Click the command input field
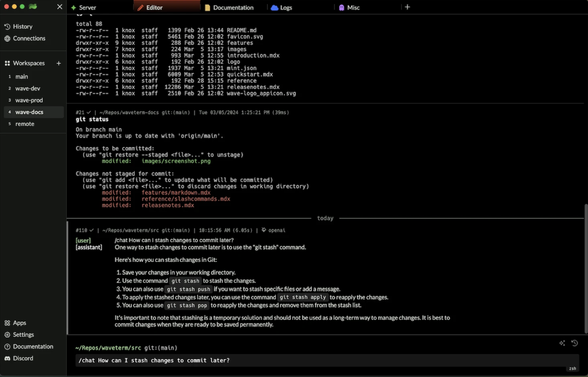Viewport: 588px width, 377px height. pyautogui.click(x=327, y=361)
